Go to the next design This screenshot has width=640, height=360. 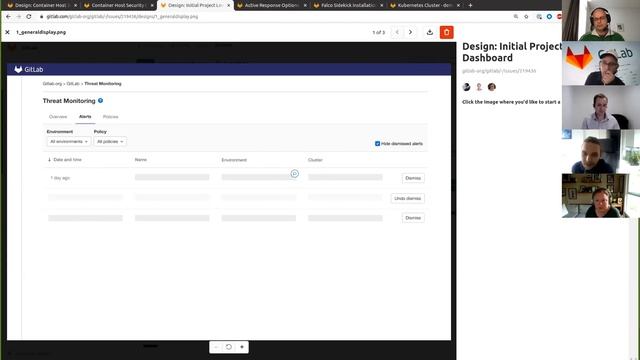point(410,32)
